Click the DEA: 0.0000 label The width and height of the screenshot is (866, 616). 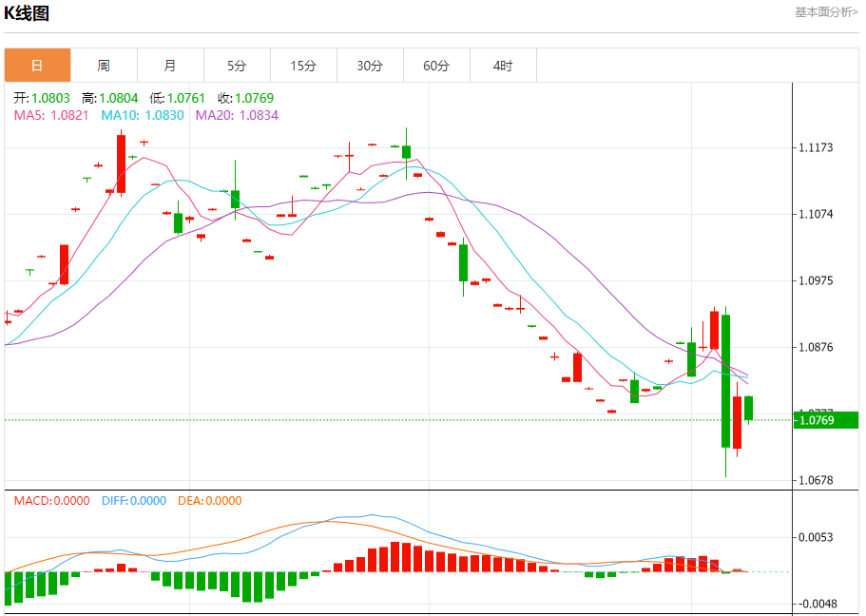(210, 501)
